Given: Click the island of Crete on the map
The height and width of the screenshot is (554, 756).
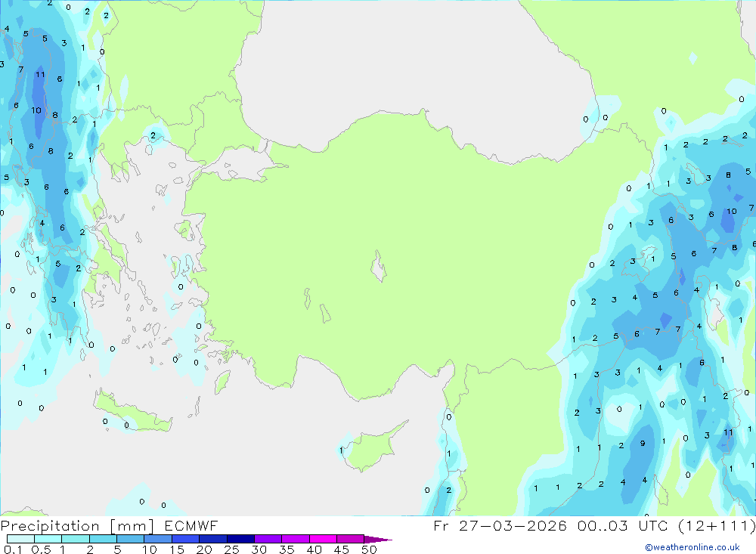Looking at the screenshot, I should (x=132, y=412).
